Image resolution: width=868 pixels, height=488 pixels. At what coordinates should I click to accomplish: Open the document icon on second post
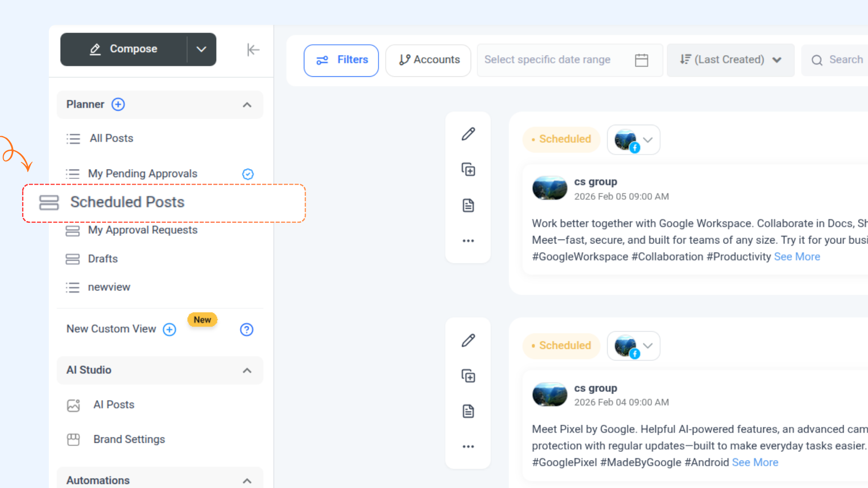click(468, 411)
